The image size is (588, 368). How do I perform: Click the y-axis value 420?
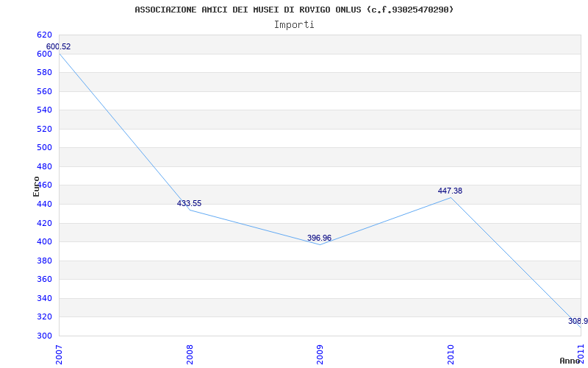point(44,224)
